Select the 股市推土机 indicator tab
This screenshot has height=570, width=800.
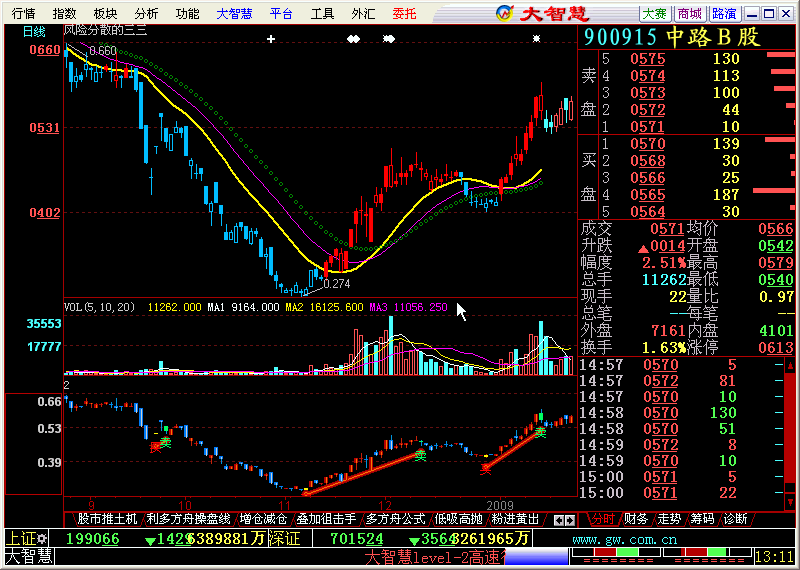tap(107, 519)
